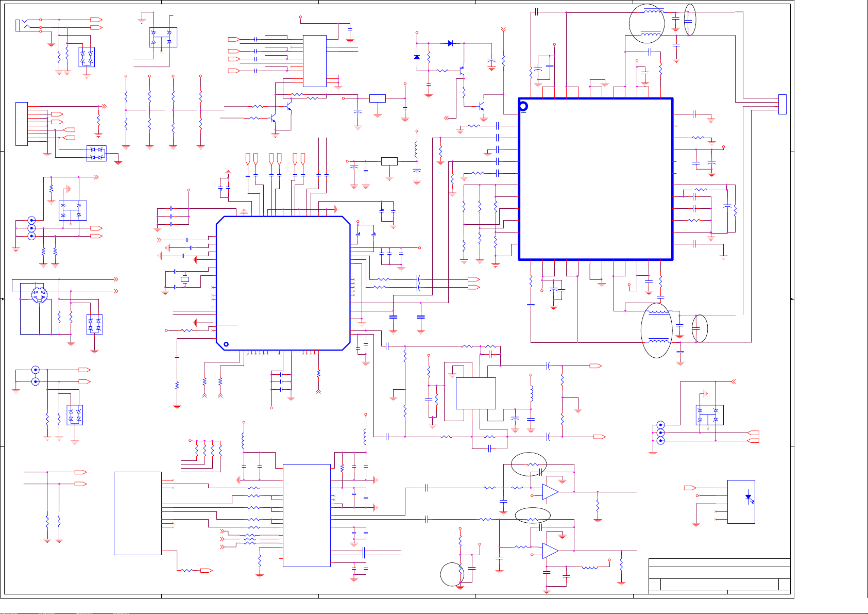Select the small regulator box right of the transistor pair
The image size is (868, 614).
coord(378,98)
